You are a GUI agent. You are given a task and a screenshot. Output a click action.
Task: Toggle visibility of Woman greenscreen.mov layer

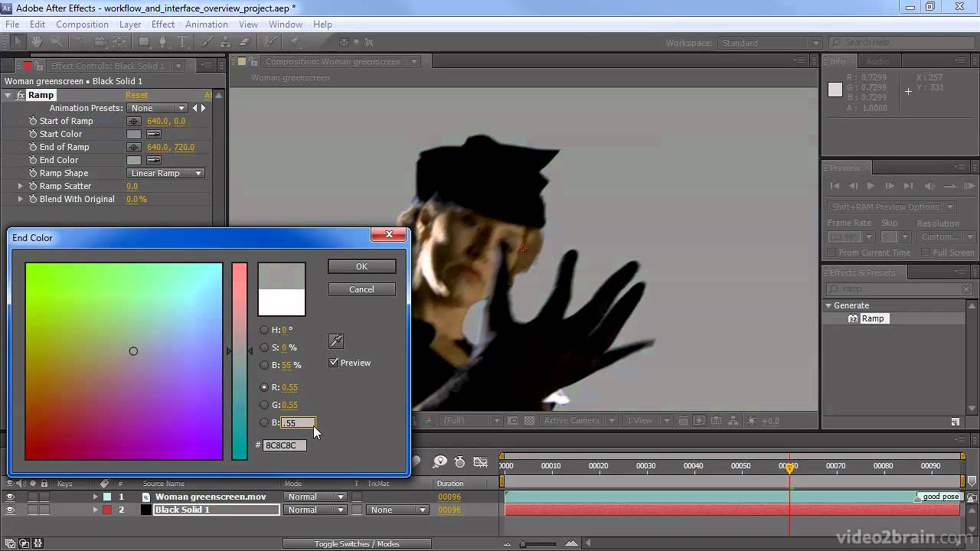click(x=10, y=497)
